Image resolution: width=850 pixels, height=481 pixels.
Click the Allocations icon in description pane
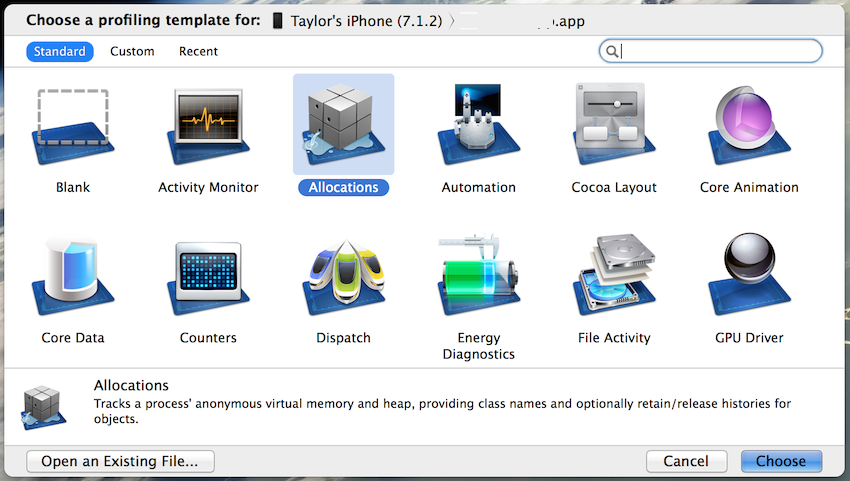tap(43, 407)
